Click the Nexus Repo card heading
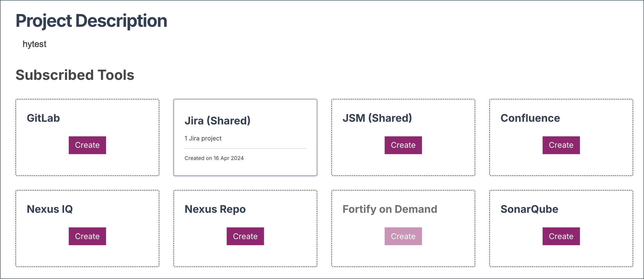Image resolution: width=644 pixels, height=279 pixels. tap(215, 209)
